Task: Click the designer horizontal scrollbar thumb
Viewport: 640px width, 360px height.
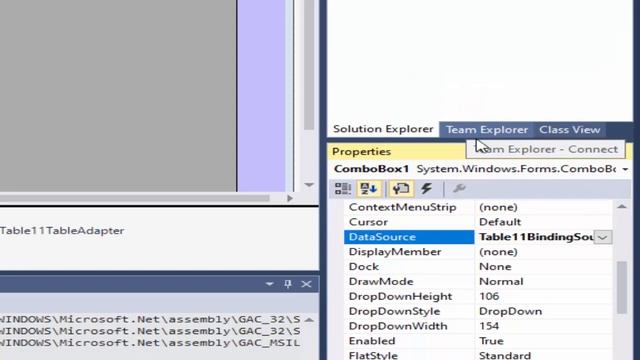Action: (x=135, y=198)
